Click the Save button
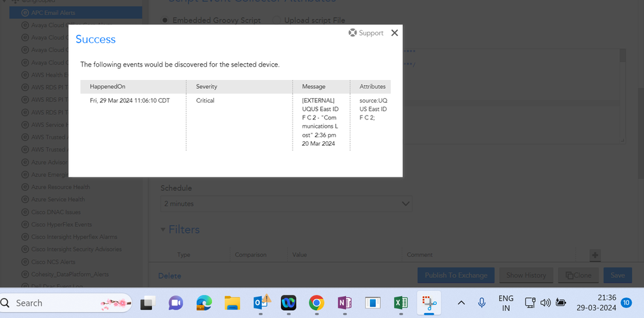This screenshot has height=318, width=644. pos(618,275)
